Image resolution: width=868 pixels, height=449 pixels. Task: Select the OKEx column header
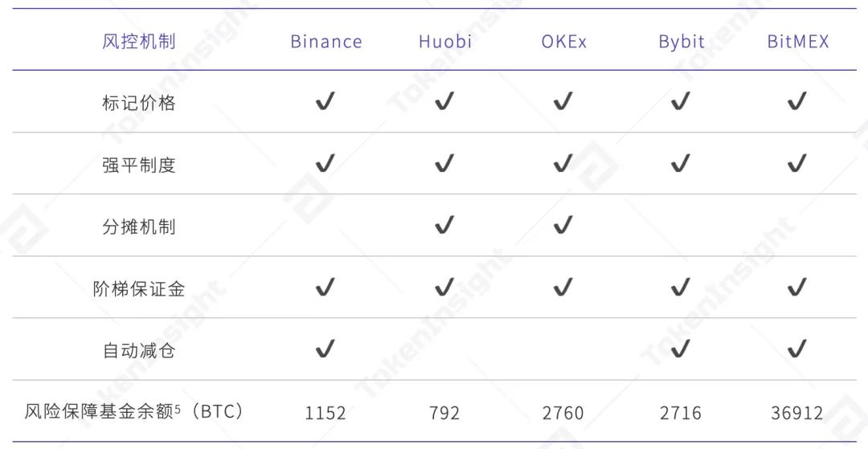[563, 42]
